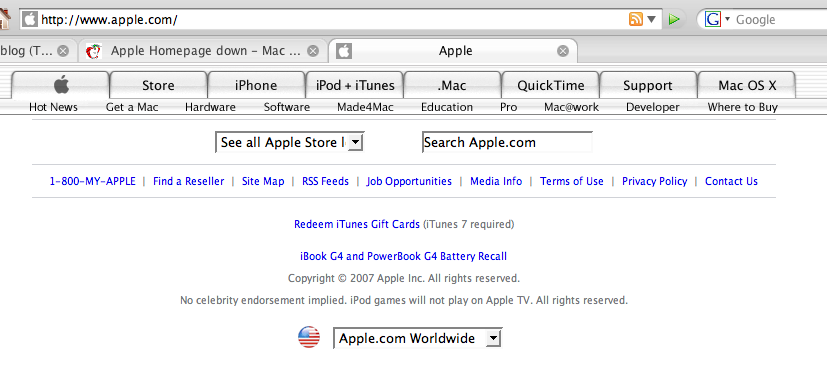Open the Mac OS X navigation tab
Image resolution: width=827 pixels, height=372 pixels.
coord(747,85)
